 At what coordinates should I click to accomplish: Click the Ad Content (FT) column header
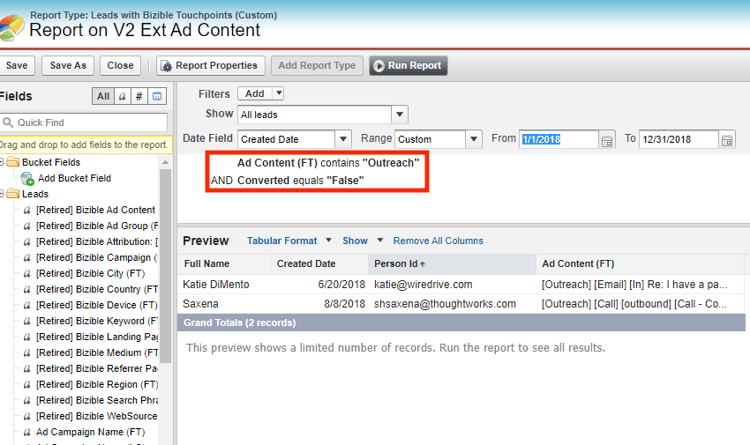point(640,264)
